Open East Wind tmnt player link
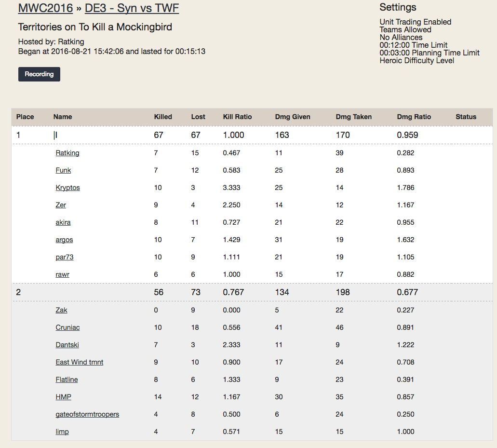This screenshot has width=497, height=448. 79,362
